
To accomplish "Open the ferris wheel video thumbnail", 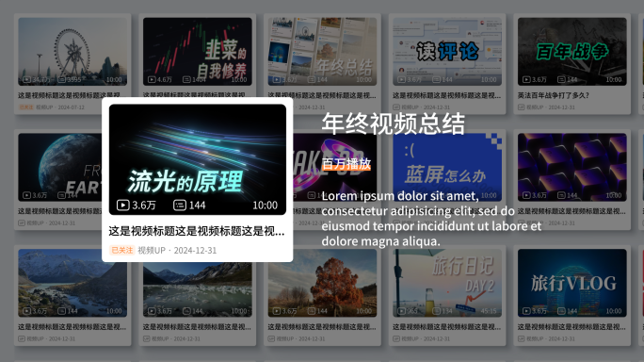I will [x=72, y=52].
